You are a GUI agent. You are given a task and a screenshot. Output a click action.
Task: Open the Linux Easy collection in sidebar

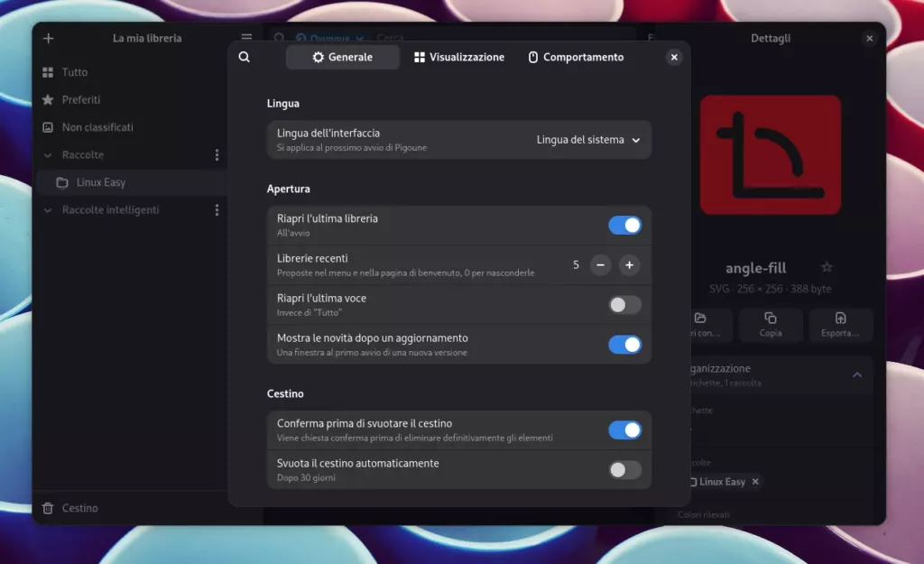[132, 182]
